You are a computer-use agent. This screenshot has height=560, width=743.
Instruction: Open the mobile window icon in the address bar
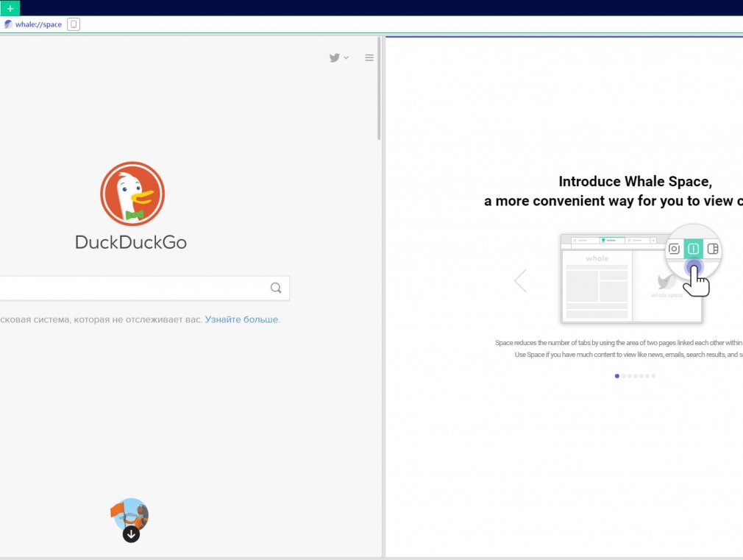(x=74, y=24)
